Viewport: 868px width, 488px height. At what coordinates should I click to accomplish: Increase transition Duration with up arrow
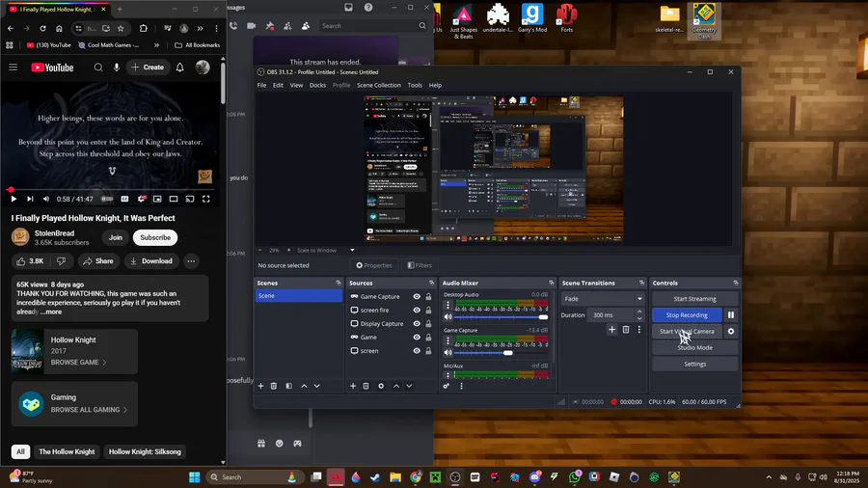click(x=639, y=312)
